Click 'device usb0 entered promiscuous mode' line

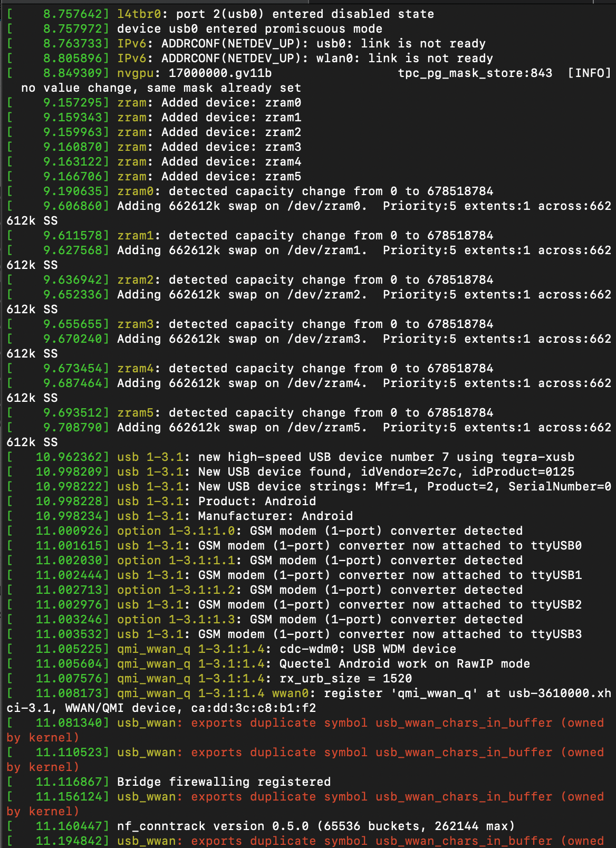195,28
